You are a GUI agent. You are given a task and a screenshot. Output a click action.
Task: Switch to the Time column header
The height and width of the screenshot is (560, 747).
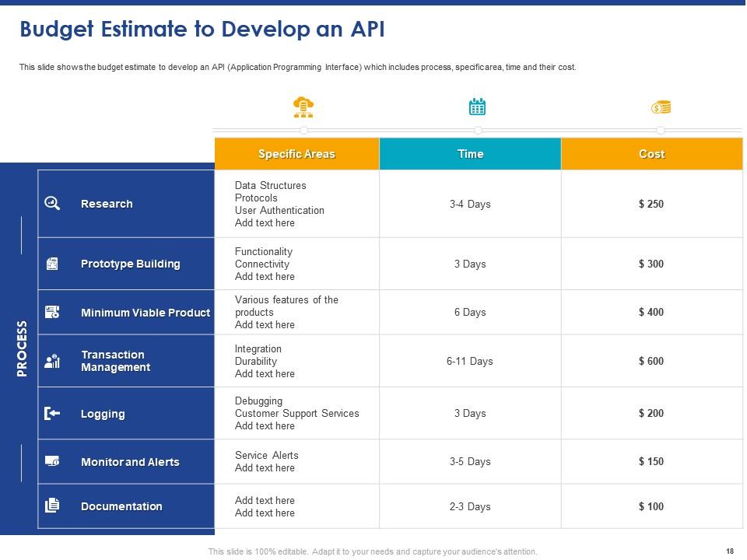[470, 154]
